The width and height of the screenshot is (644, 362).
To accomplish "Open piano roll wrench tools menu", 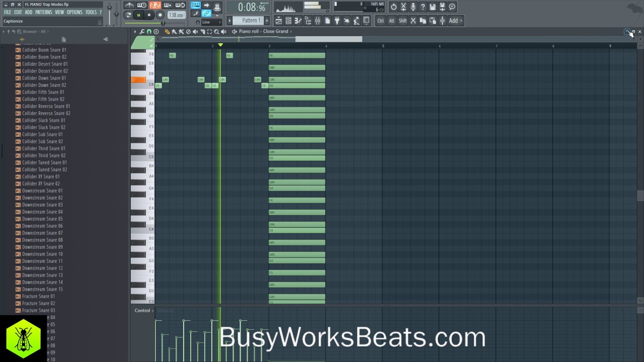I will coord(142,31).
